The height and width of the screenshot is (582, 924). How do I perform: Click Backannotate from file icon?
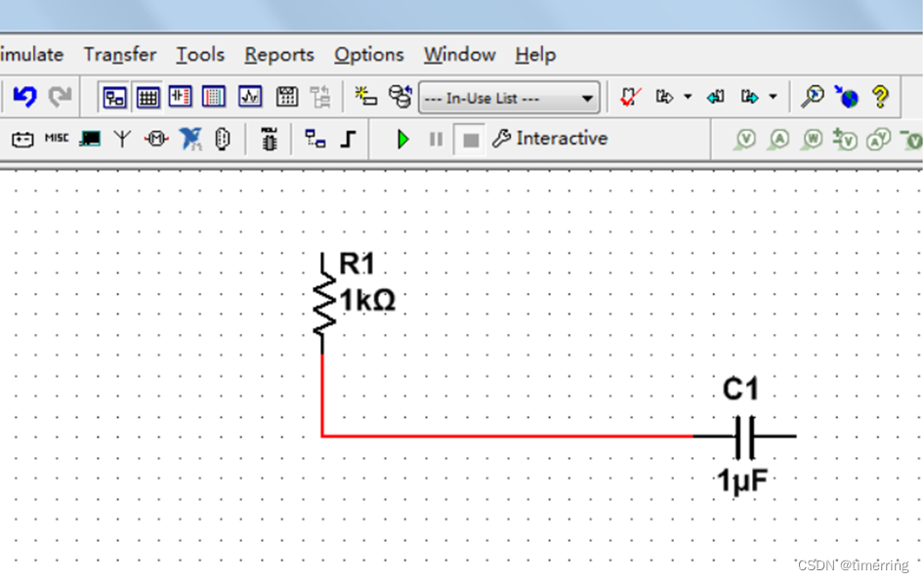pos(715,97)
